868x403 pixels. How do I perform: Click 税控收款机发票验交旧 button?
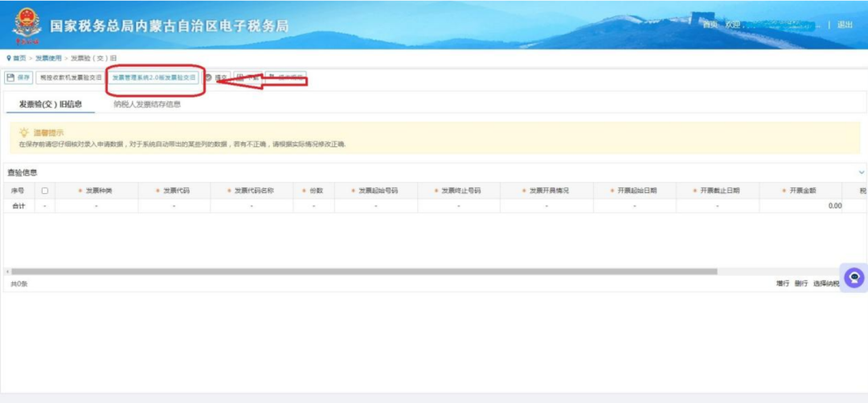pos(70,77)
